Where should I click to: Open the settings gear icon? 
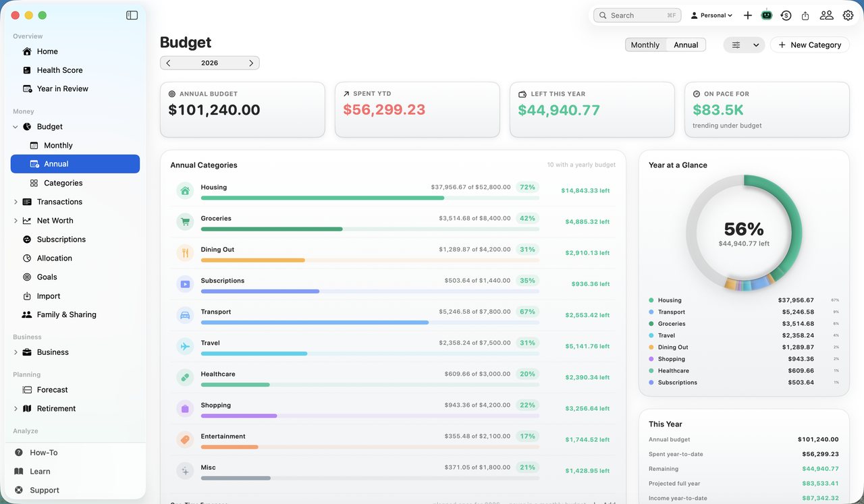point(848,15)
